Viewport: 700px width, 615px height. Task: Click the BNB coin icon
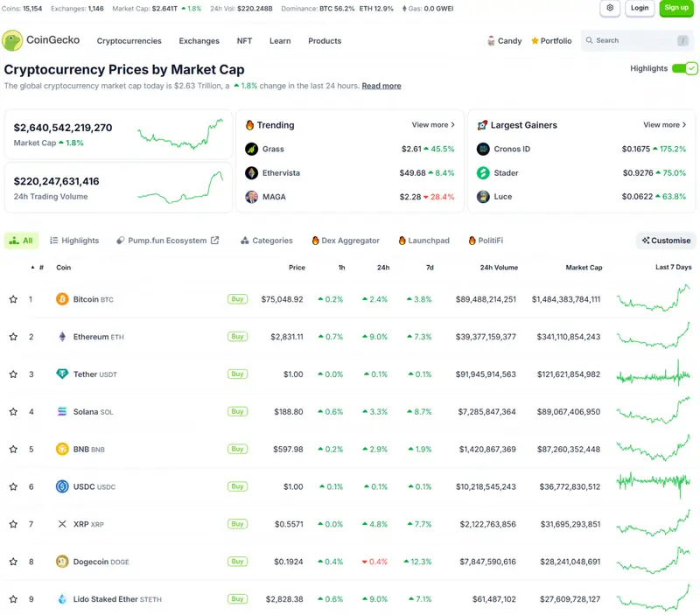tap(62, 449)
